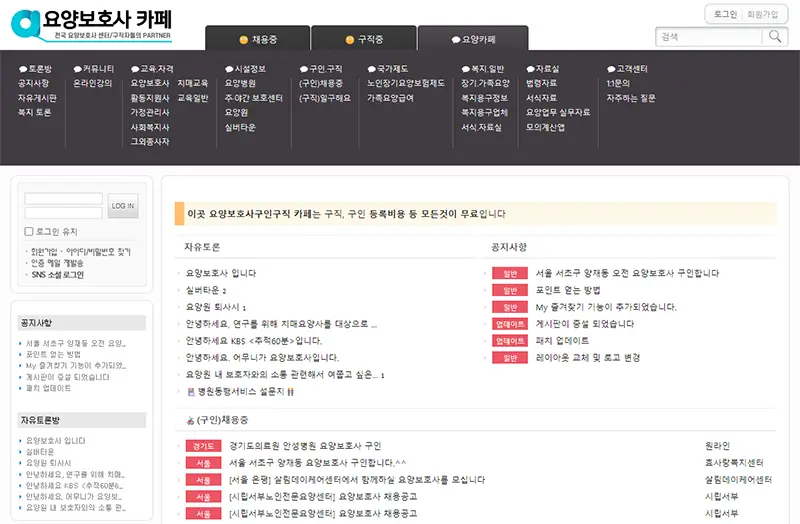The image size is (800, 524).
Task: Open notice My 즐겨찾기 기능이 추가되었습니다
Action: tap(606, 307)
